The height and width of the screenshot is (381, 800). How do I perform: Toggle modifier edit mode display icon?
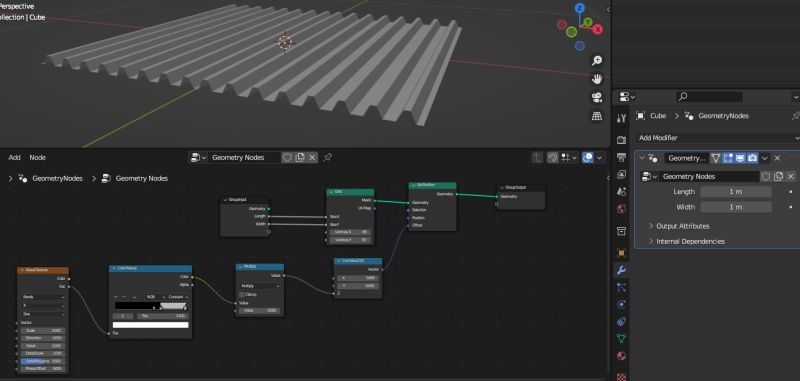(x=728, y=159)
